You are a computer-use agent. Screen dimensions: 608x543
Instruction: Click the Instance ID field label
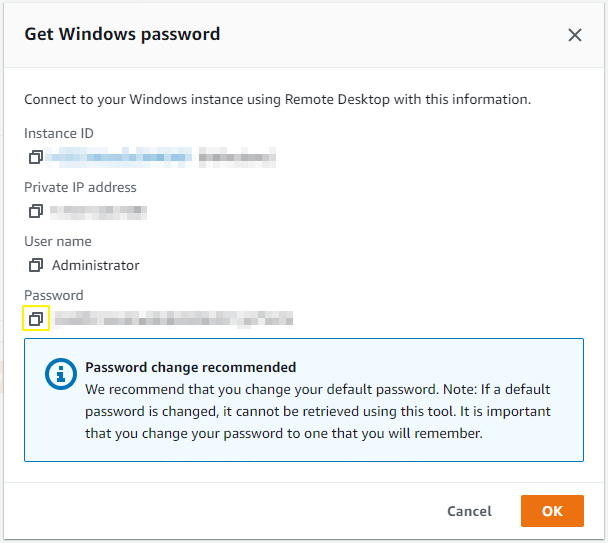[59, 133]
